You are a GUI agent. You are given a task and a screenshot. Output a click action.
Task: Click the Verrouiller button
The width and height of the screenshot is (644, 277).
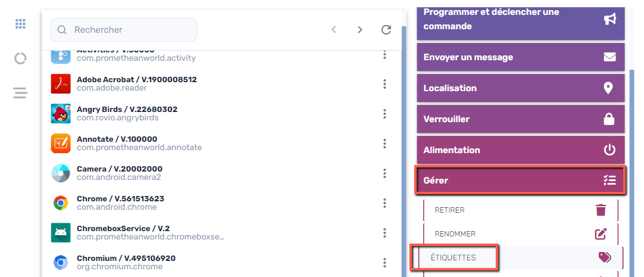(520, 119)
